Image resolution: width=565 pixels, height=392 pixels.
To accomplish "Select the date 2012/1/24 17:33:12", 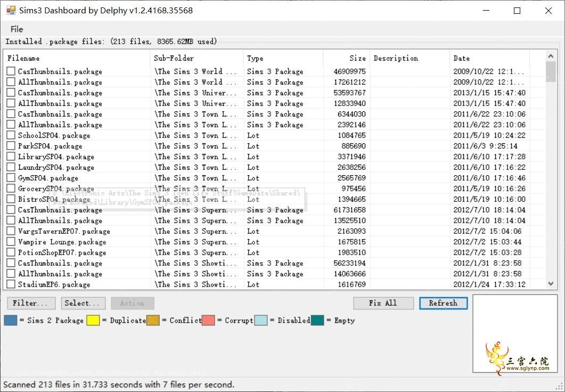I will 489,284.
